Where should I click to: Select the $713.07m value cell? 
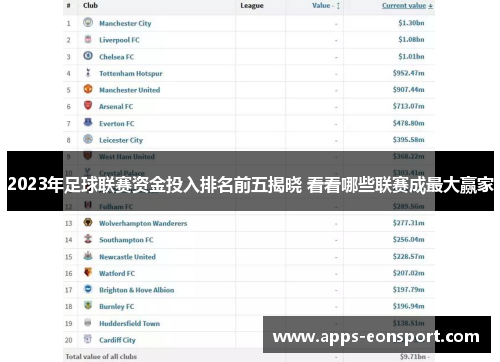408,106
